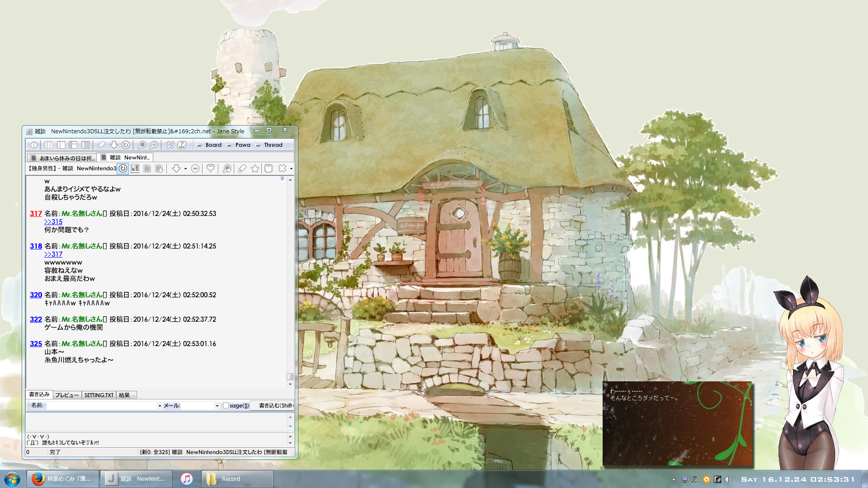Click the X close-thread icon in thread toolbar

tap(283, 169)
